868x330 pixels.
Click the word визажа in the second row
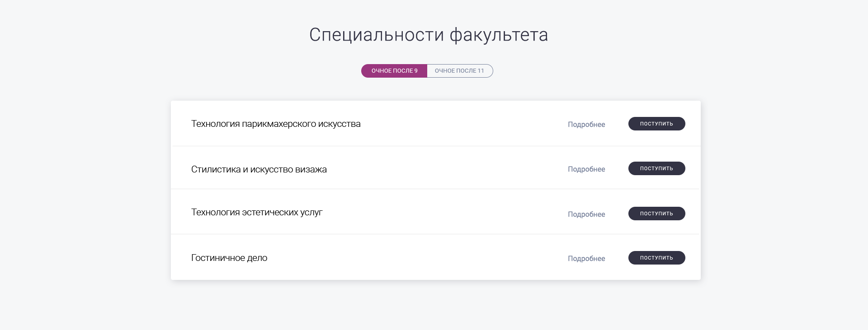coord(311,170)
